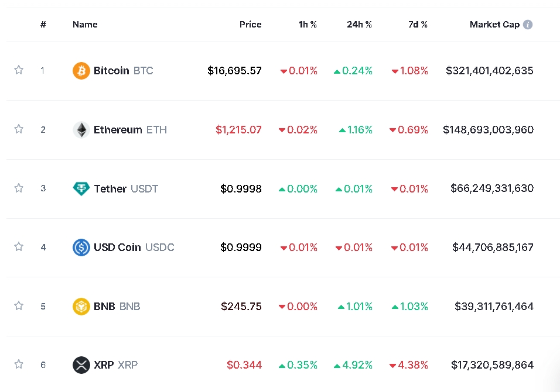Open the Market Cap info tooltip icon
This screenshot has width=560, height=392.
click(528, 25)
